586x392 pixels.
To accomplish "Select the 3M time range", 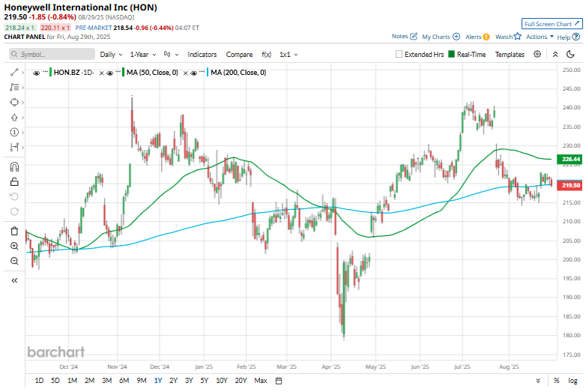I will [107, 381].
